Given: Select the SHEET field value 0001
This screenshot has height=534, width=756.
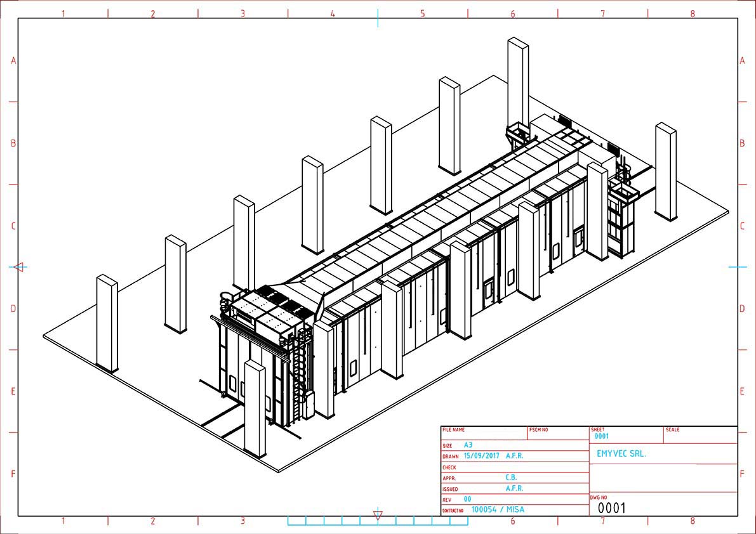Looking at the screenshot, I should pos(601,436).
